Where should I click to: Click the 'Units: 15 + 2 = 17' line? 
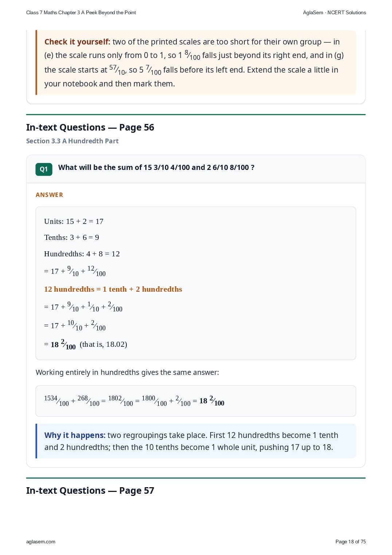coord(74,221)
